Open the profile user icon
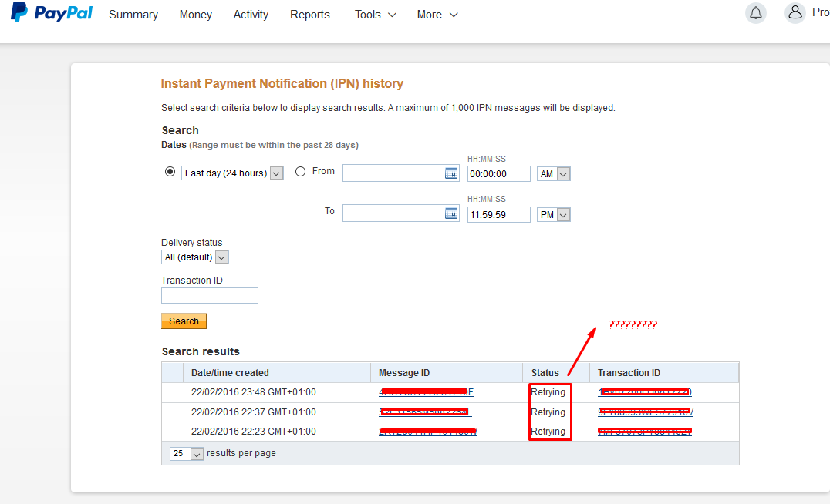Screen dimensions: 830x504 pyautogui.click(x=795, y=12)
